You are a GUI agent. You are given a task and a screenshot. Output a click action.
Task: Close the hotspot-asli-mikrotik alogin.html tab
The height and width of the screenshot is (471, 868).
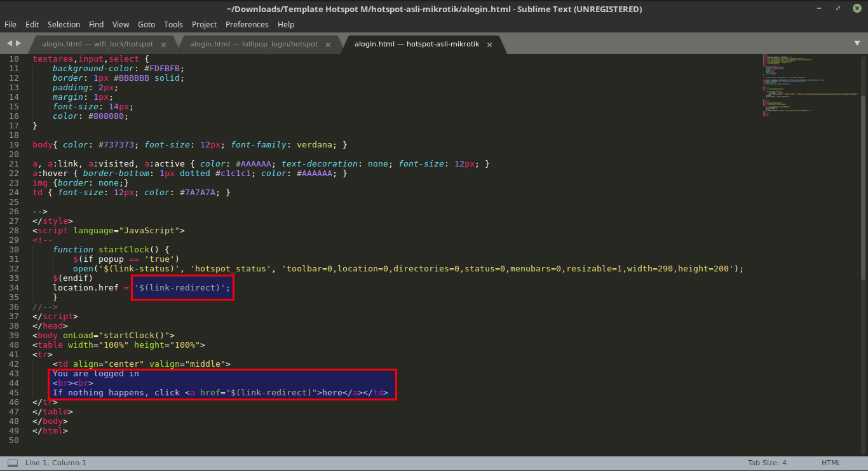[x=489, y=45]
